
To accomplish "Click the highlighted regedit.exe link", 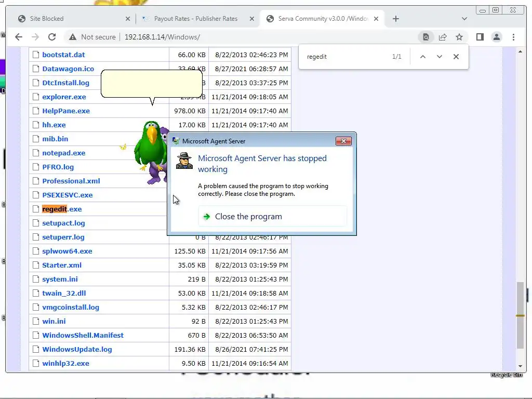I will (x=62, y=209).
